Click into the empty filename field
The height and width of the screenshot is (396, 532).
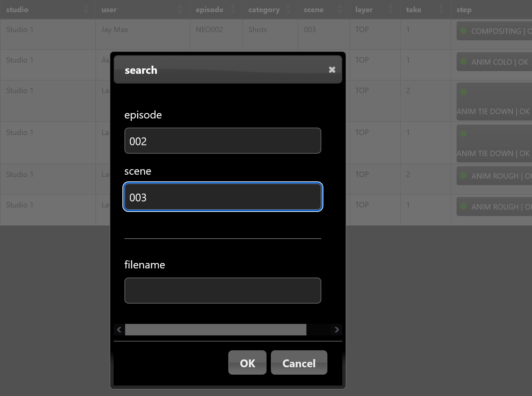pyautogui.click(x=223, y=291)
